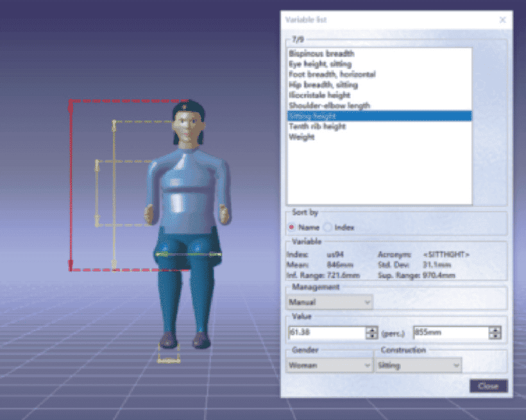526x420 pixels.
Task: Open the Management Manual dropdown
Action: click(330, 302)
